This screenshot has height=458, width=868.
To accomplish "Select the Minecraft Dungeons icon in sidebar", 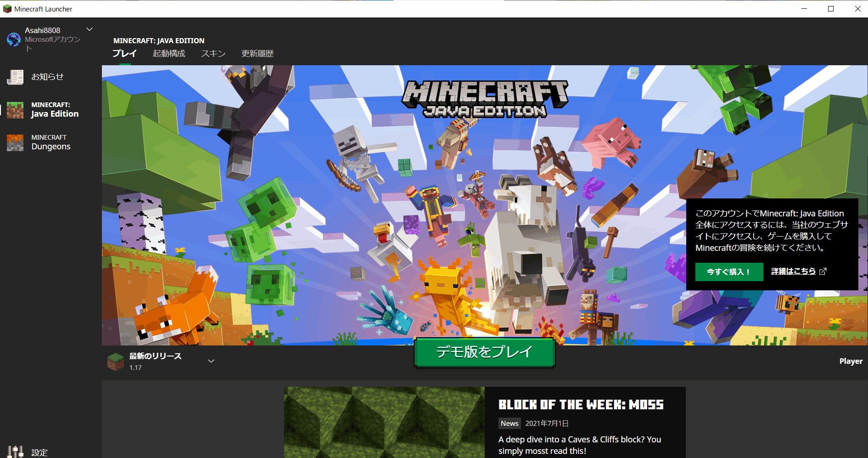I will point(15,142).
